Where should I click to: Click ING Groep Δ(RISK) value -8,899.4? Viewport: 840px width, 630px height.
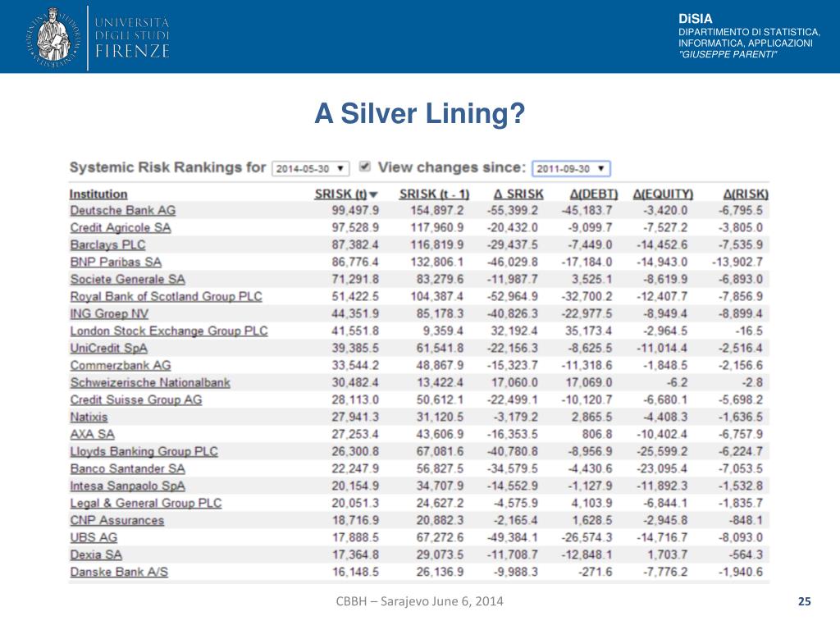click(741, 313)
